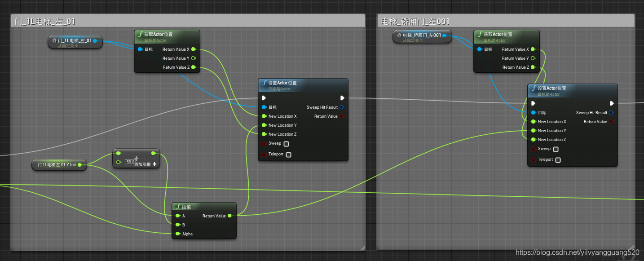Select right 设置Actor位置 node header
Viewport: 644px width, 261px height.
(573, 91)
